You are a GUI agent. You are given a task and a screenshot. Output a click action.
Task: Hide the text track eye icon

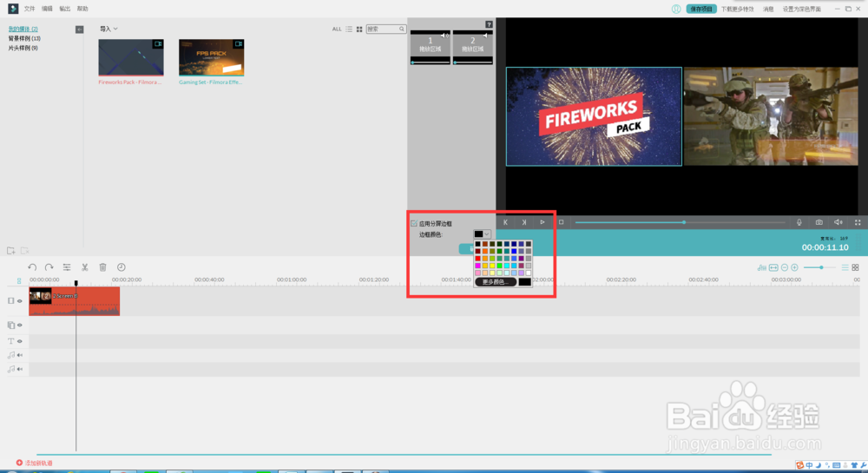[19, 341]
